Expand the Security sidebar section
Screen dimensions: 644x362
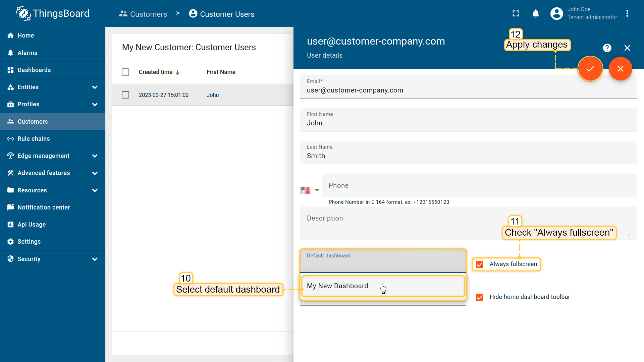point(95,259)
